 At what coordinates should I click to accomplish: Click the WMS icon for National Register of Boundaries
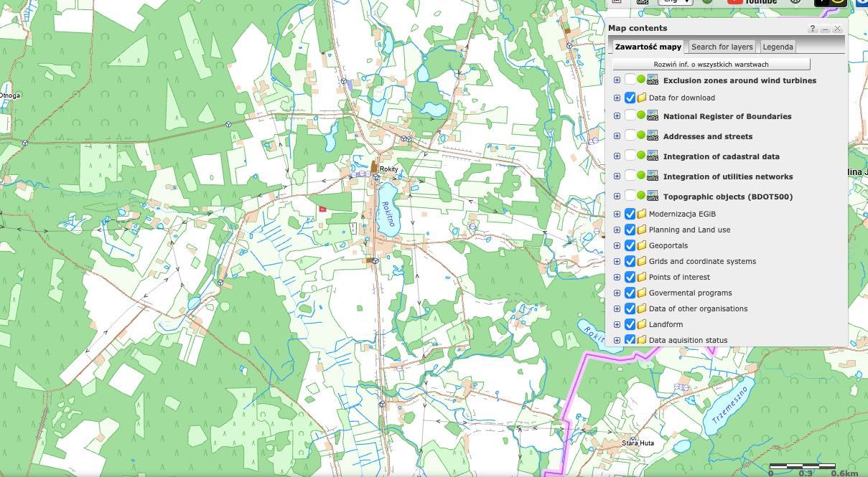click(653, 115)
